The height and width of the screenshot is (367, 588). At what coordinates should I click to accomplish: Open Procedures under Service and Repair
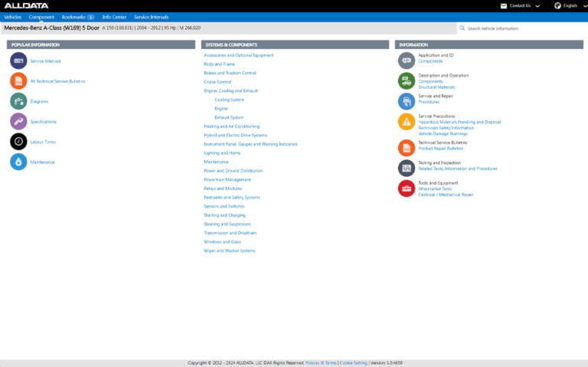tap(429, 102)
